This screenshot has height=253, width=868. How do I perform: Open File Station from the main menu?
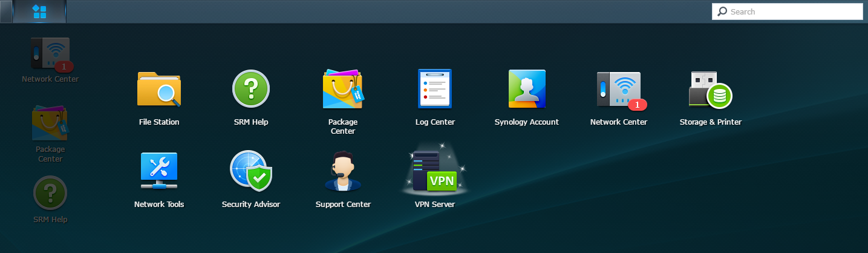tap(159, 89)
